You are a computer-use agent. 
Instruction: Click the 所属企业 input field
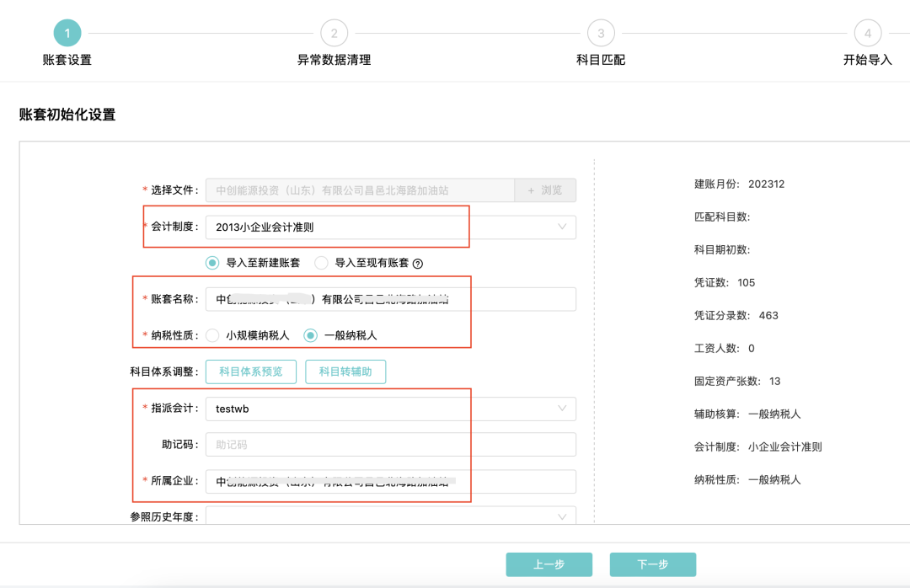(391, 481)
